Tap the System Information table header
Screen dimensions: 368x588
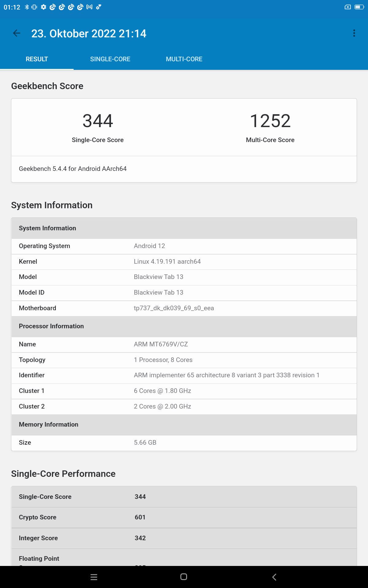pos(184,228)
